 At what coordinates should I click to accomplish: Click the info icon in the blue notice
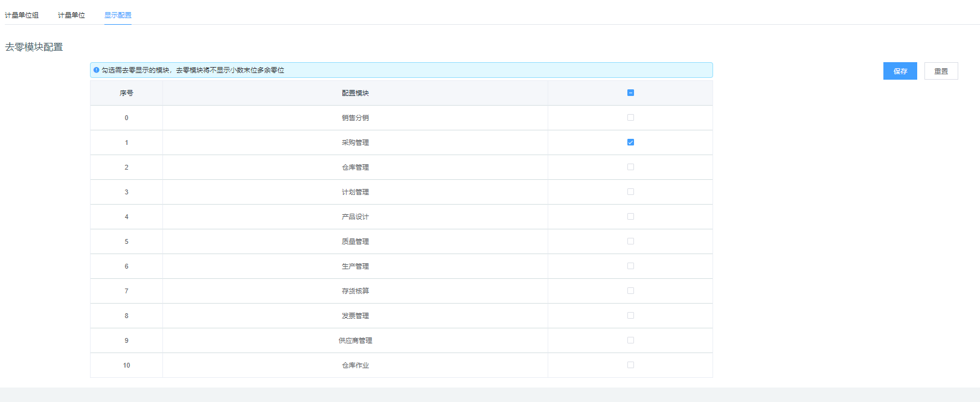(x=96, y=70)
